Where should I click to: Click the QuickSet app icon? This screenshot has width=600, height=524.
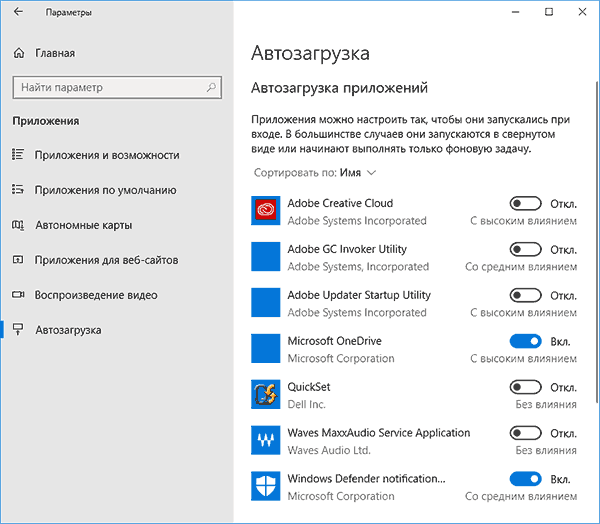pos(266,394)
